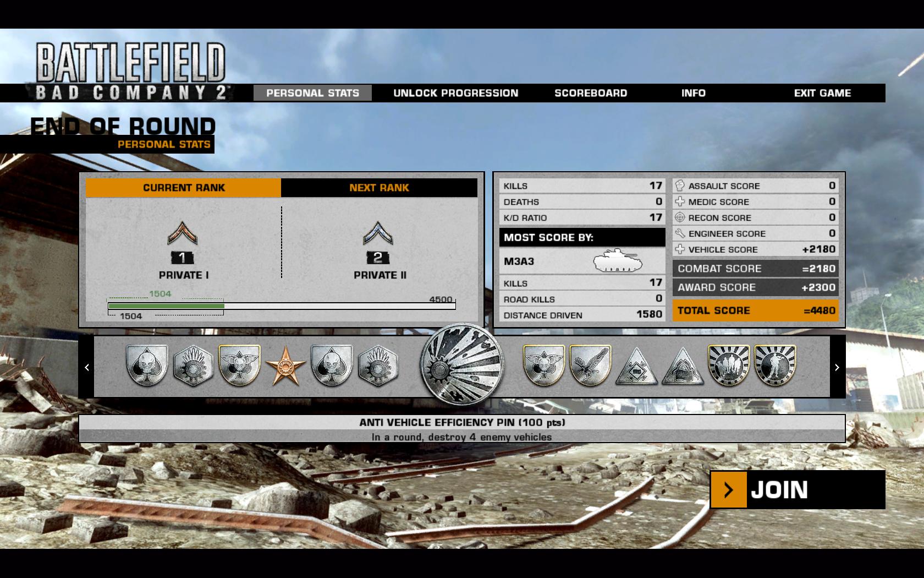Click the Private II rank chevron insignia
Viewport: 924px width, 578px height.
pos(378,233)
